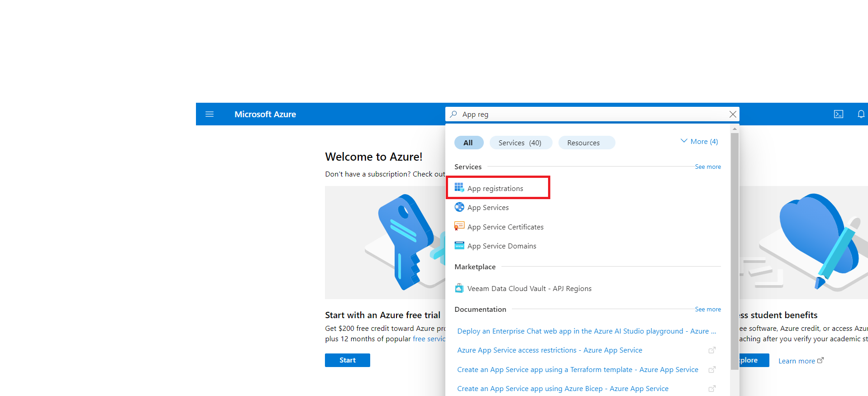Click the Start free trial button
This screenshot has width=868, height=396.
(x=348, y=360)
